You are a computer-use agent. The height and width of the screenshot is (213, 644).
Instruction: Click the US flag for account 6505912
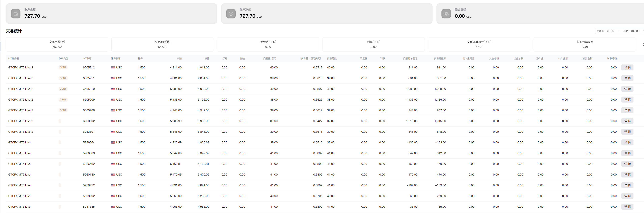pyautogui.click(x=113, y=67)
